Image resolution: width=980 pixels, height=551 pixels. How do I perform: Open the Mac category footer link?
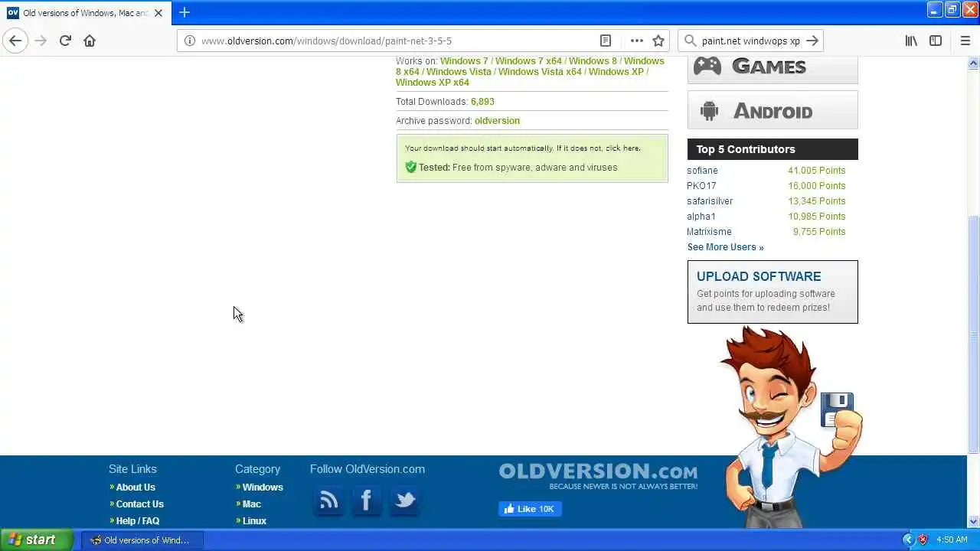[252, 504]
